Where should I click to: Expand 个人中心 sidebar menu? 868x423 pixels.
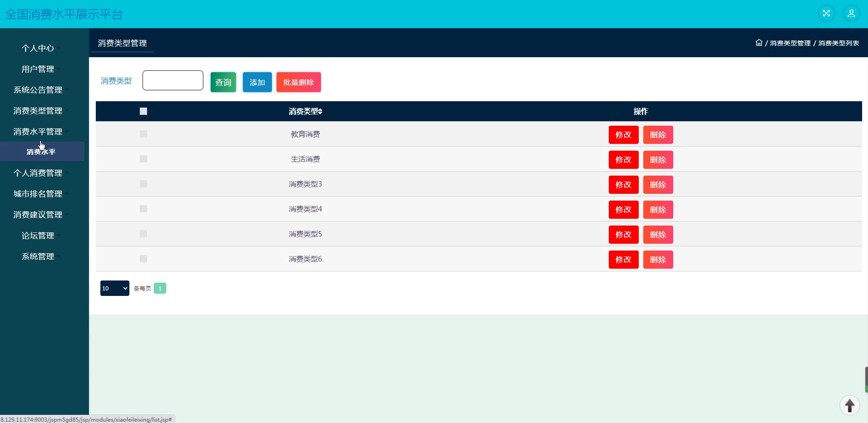click(x=41, y=48)
